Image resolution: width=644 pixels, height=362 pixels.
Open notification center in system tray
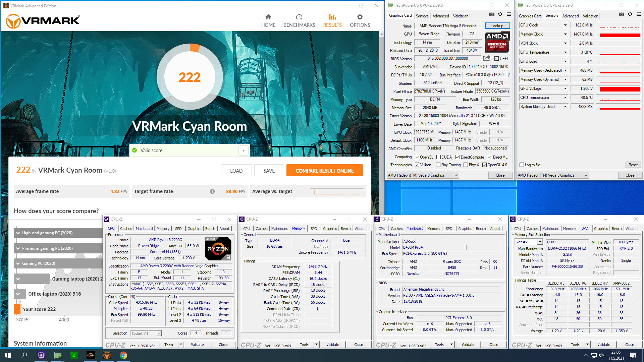coord(633,355)
